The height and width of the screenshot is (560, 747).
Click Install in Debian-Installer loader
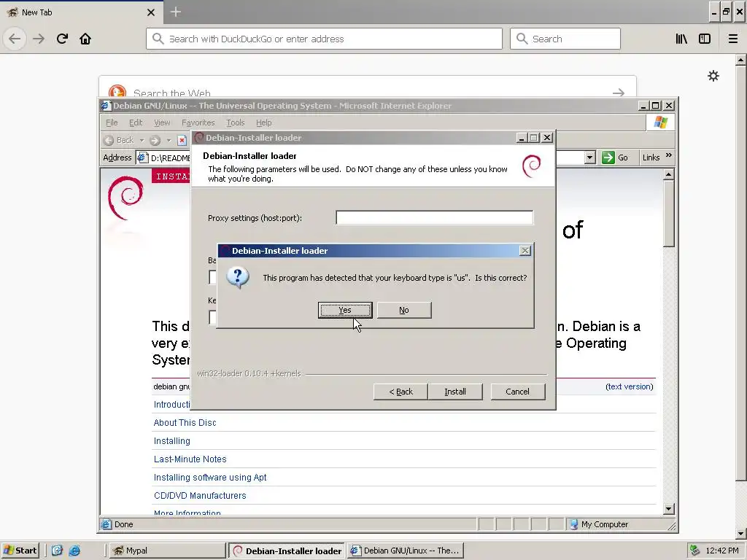click(x=455, y=392)
